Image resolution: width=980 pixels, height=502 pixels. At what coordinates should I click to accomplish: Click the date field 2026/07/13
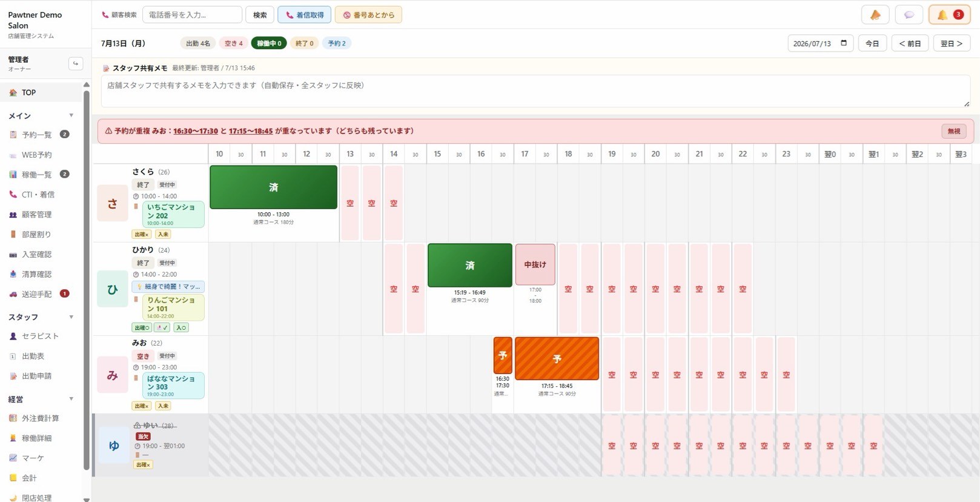(x=821, y=43)
